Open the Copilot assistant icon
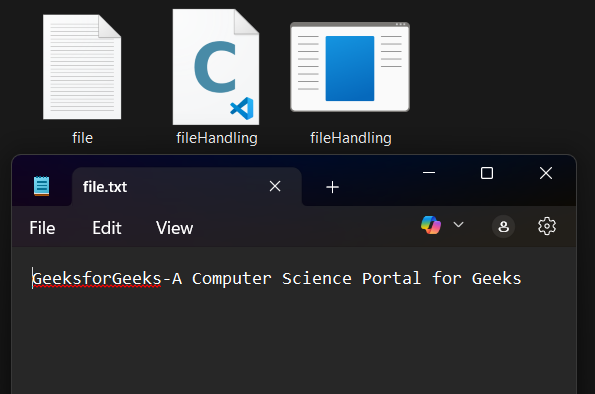595x394 pixels. [x=431, y=225]
